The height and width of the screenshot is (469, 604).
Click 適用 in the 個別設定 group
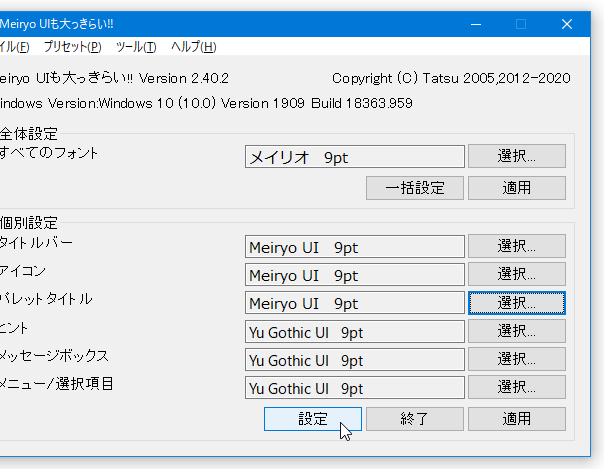point(517,419)
